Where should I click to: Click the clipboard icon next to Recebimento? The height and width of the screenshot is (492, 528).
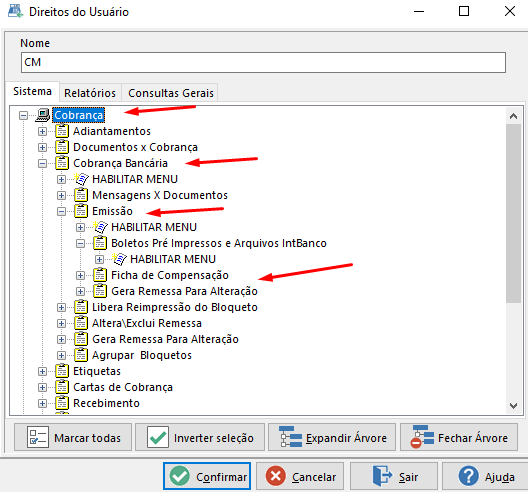point(62,403)
